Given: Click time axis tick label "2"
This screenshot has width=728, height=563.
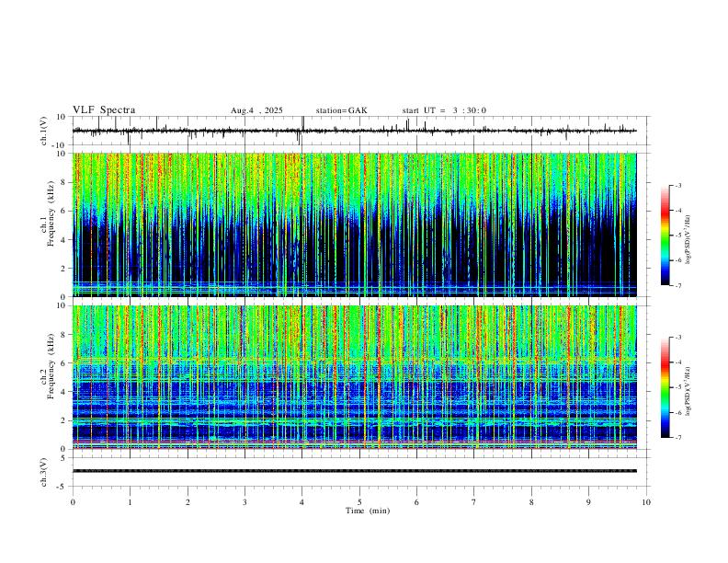Looking at the screenshot, I should (188, 502).
